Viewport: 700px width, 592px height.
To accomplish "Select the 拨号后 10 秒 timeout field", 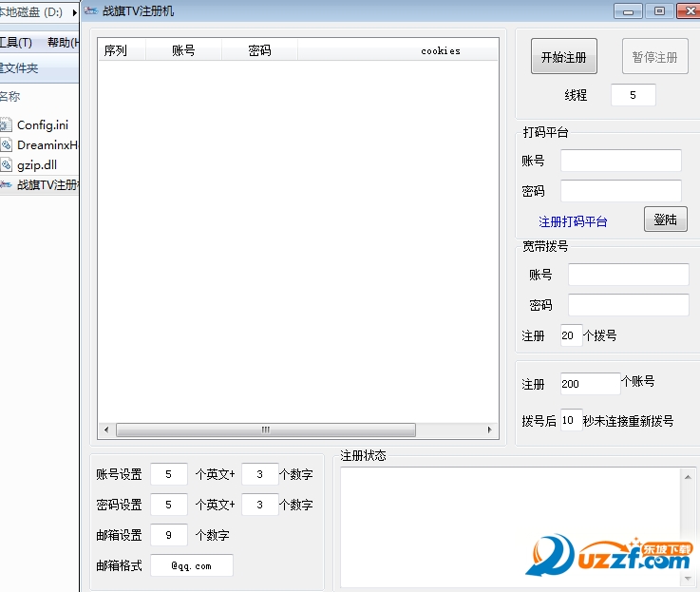I will click(572, 420).
